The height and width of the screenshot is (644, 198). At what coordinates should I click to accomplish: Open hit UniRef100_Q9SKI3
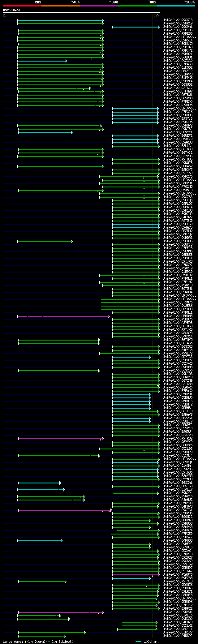(178, 20)
